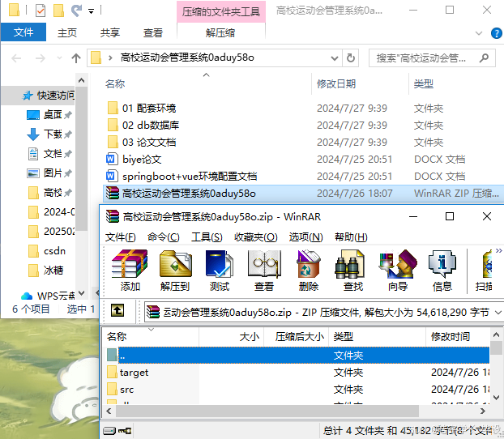This screenshot has width=504, height=439.
Task: Click the Explorer forward arrow
Action: pyautogui.click(x=41, y=58)
